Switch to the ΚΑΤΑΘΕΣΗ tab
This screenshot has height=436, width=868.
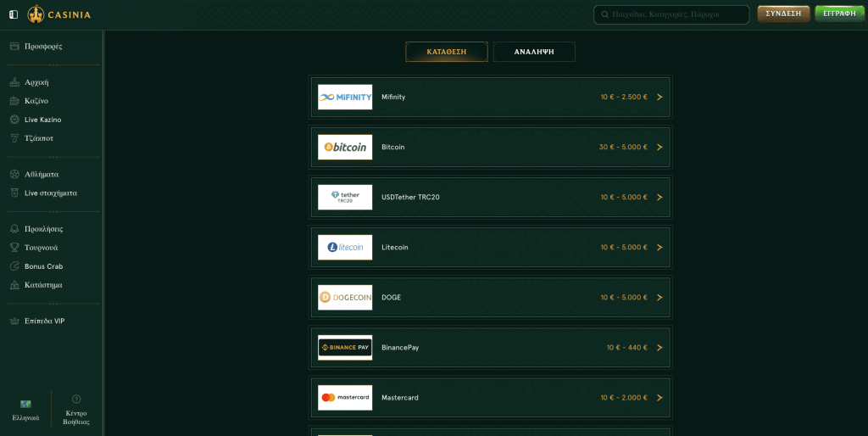pyautogui.click(x=447, y=52)
